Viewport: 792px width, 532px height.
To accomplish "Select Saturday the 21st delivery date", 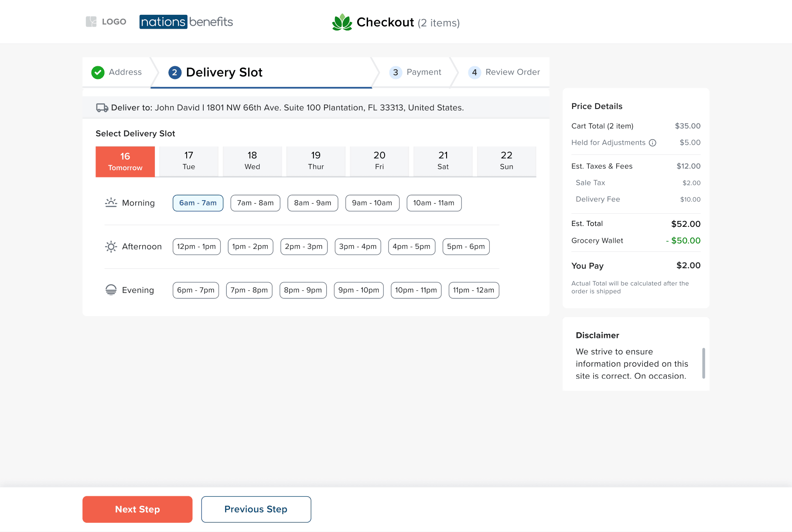I will 443,161.
